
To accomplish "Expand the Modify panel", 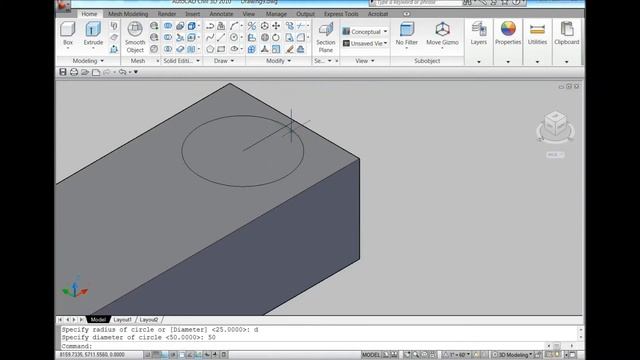I will tap(279, 61).
